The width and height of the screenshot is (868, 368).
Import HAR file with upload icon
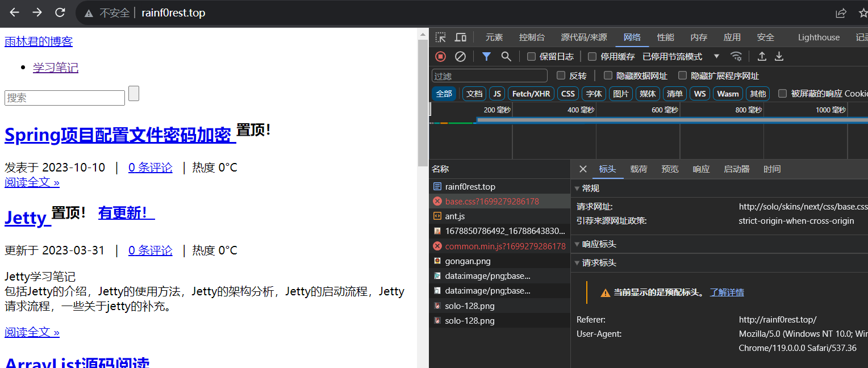[762, 56]
